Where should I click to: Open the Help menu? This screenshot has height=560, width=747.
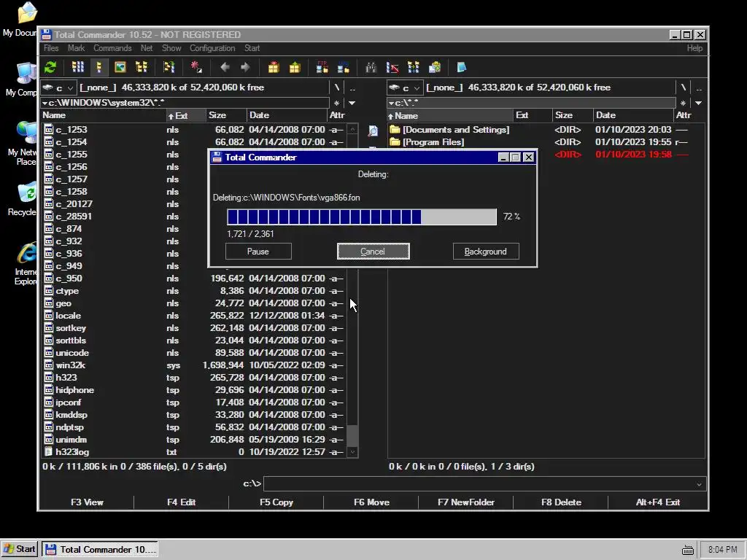pyautogui.click(x=694, y=48)
